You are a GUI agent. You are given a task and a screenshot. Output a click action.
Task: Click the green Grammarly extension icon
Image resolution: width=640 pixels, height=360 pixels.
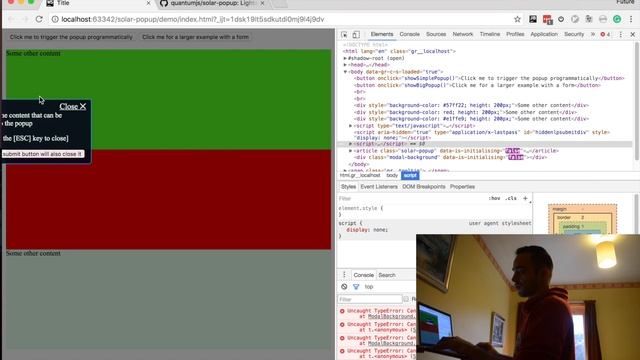point(617,19)
